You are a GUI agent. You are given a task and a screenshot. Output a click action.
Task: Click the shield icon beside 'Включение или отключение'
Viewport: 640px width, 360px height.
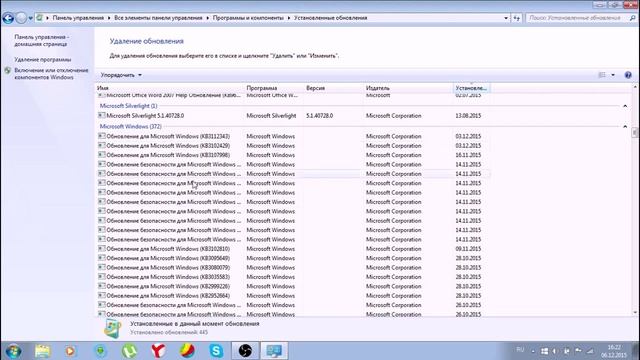coord(8,71)
